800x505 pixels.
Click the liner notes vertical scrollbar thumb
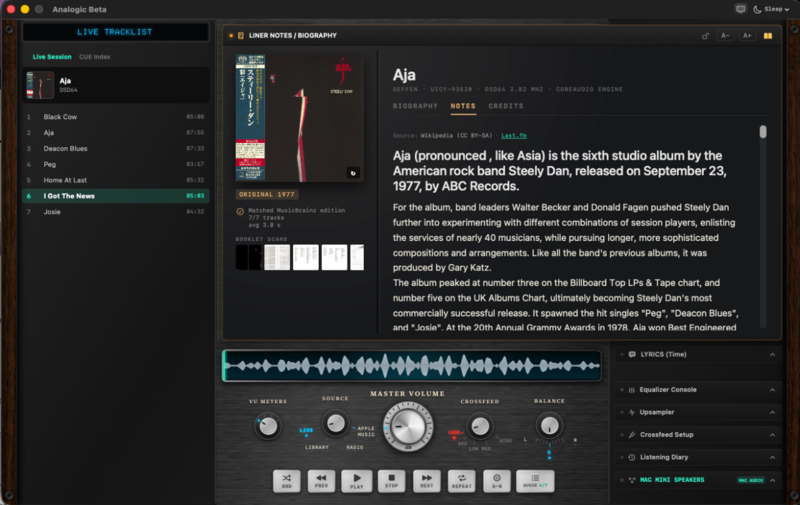[763, 132]
